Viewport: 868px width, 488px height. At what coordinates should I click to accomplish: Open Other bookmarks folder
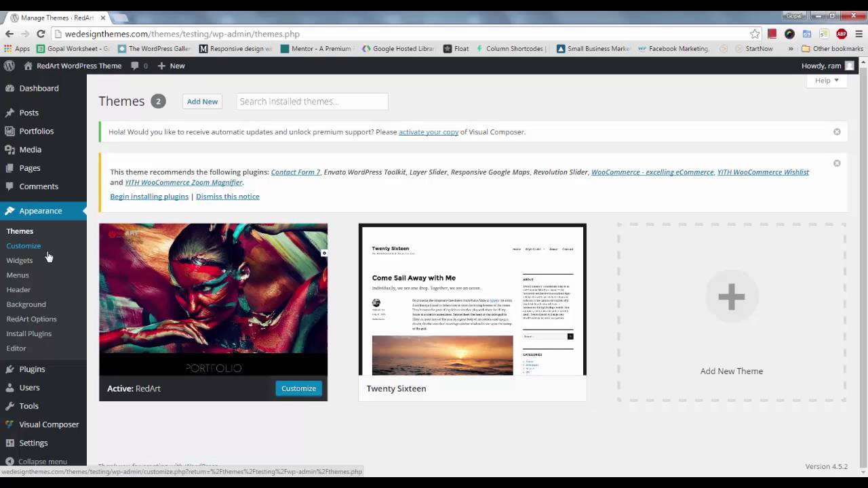click(x=832, y=49)
